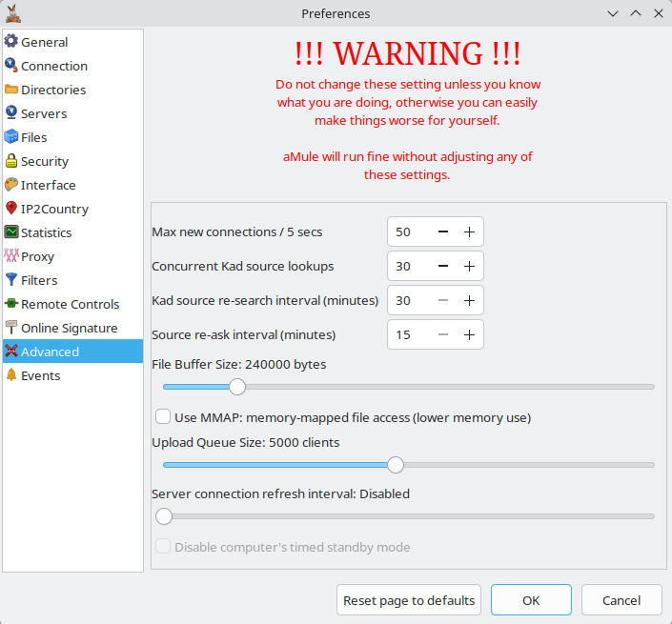
Task: Click the Security padlock icon
Action: click(11, 161)
